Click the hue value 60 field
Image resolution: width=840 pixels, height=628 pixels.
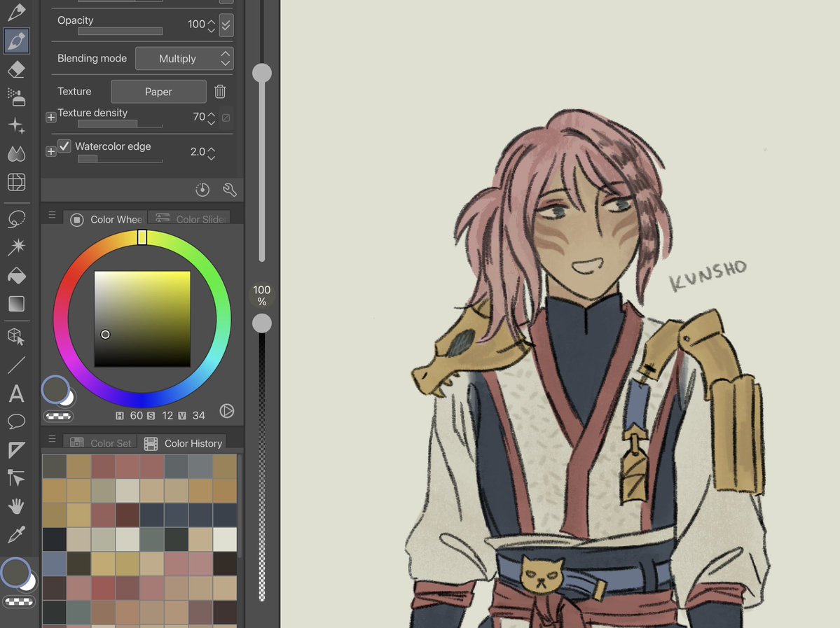click(136, 415)
